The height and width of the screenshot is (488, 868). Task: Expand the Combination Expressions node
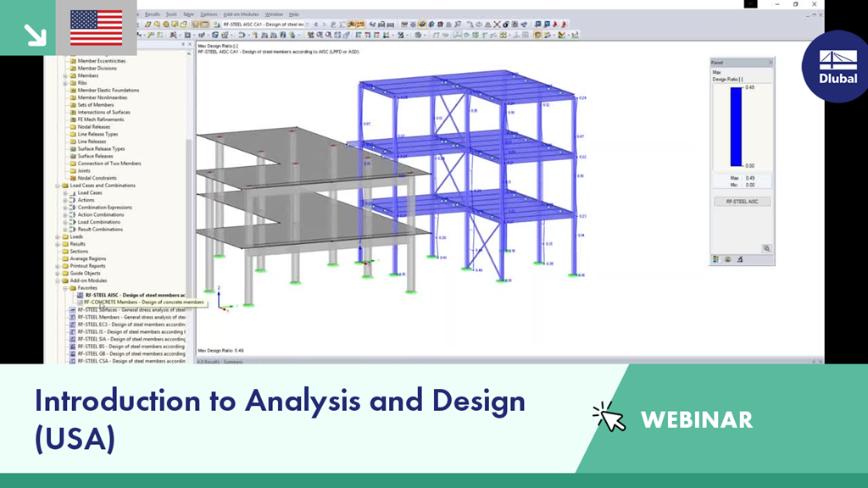point(65,208)
